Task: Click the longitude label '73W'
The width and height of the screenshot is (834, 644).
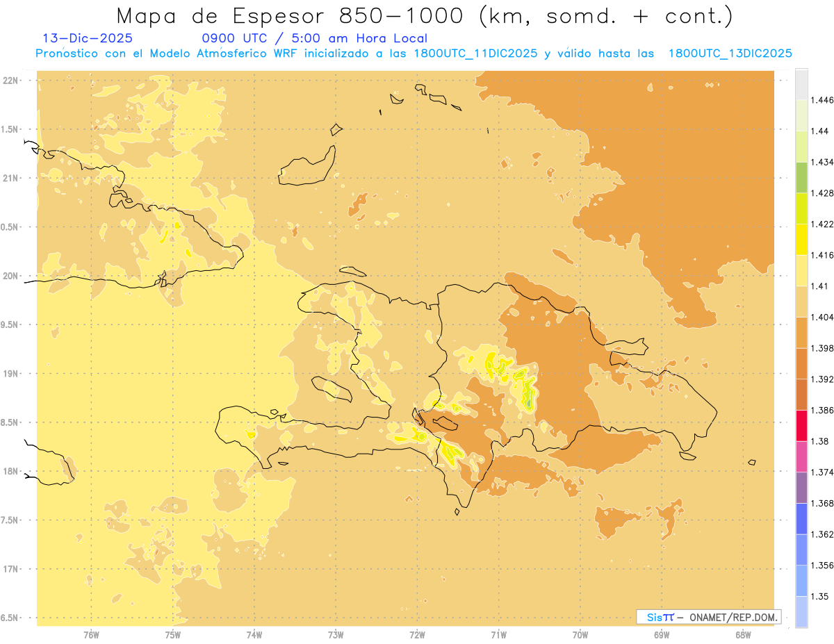Action: pyautogui.click(x=336, y=634)
